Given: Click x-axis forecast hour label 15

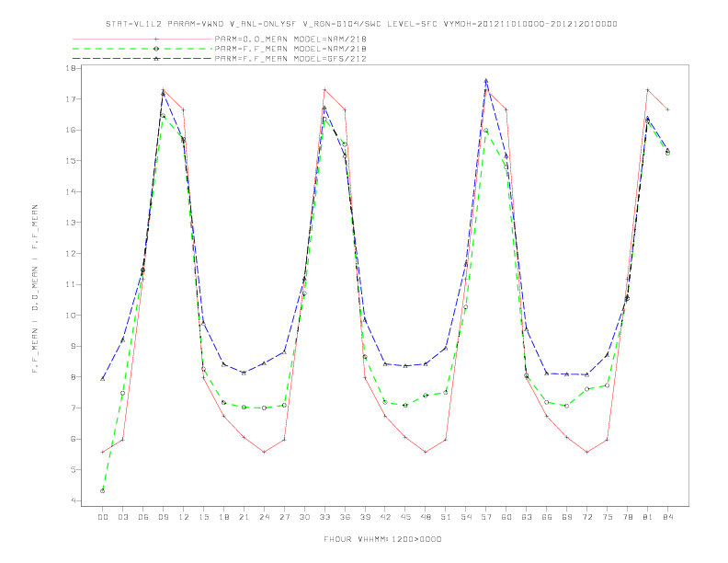Looking at the screenshot, I should 203,517.
